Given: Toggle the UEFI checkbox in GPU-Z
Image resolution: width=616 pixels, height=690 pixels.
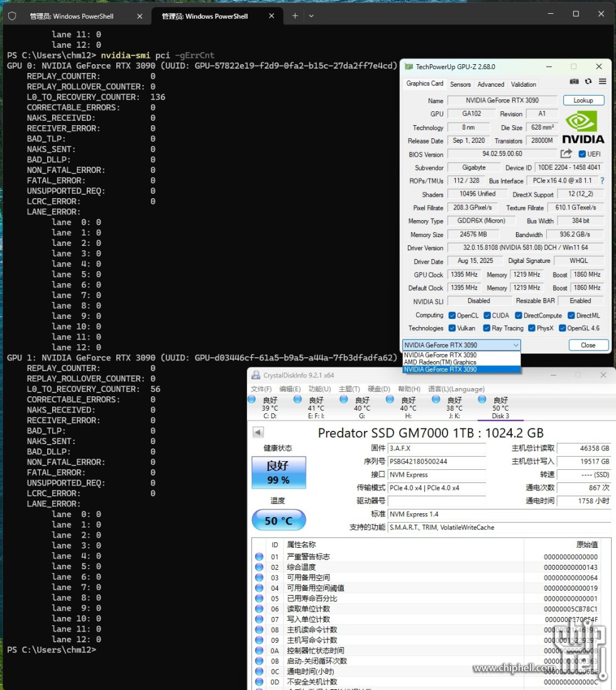Looking at the screenshot, I should 582,154.
